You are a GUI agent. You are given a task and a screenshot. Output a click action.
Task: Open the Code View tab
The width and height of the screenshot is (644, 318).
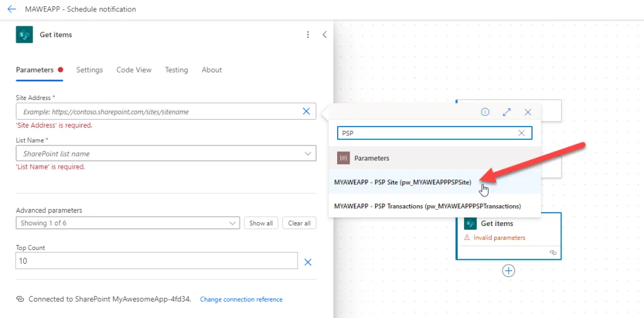[x=134, y=70]
